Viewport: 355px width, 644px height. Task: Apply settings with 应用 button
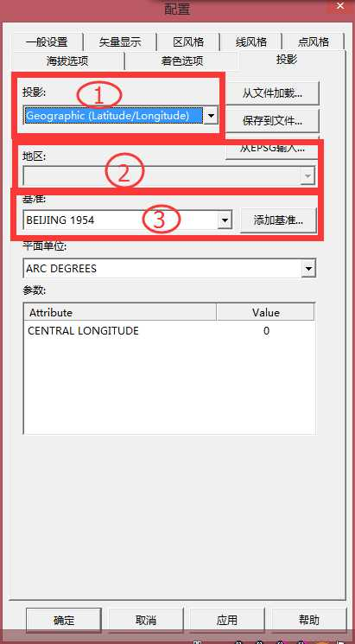click(227, 620)
